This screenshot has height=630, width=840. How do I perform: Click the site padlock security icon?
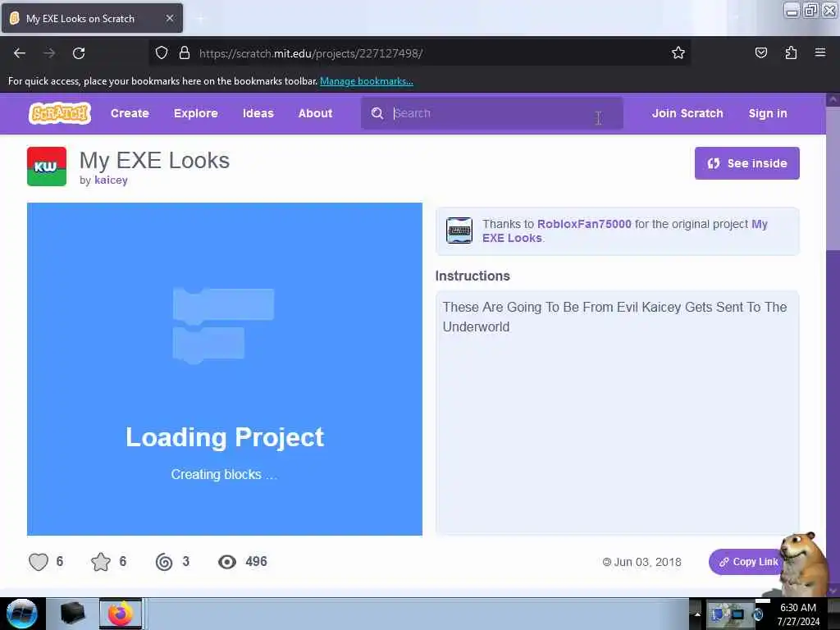(185, 52)
